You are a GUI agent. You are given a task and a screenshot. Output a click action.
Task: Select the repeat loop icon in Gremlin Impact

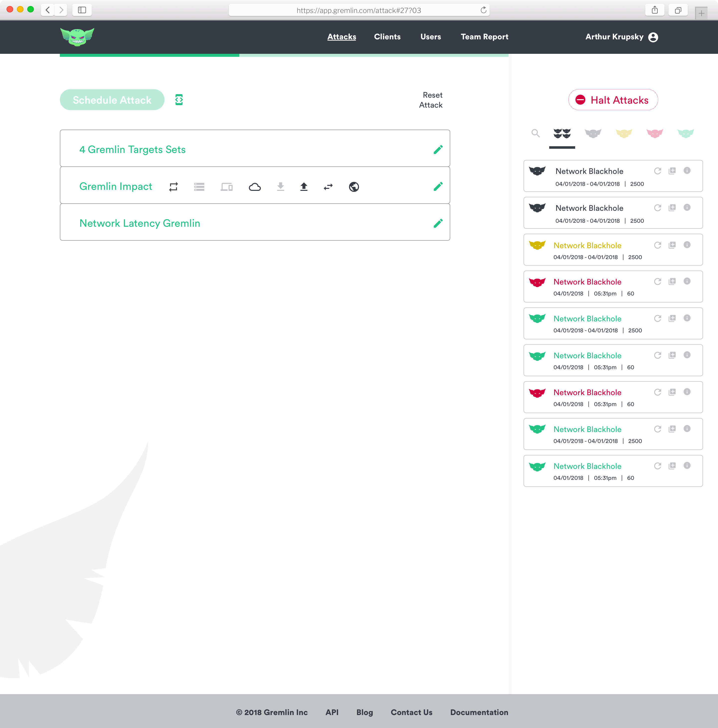[x=174, y=187]
